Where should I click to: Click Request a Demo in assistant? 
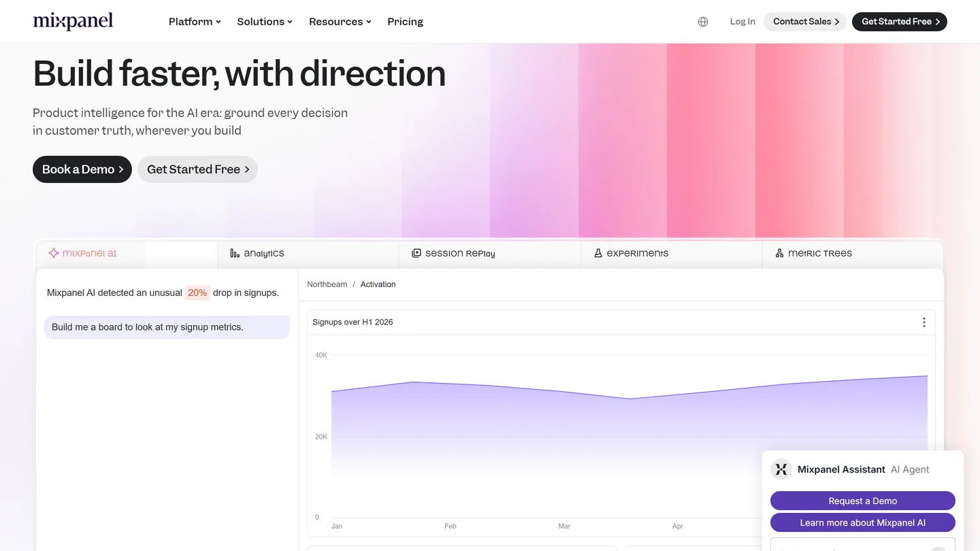click(x=863, y=501)
